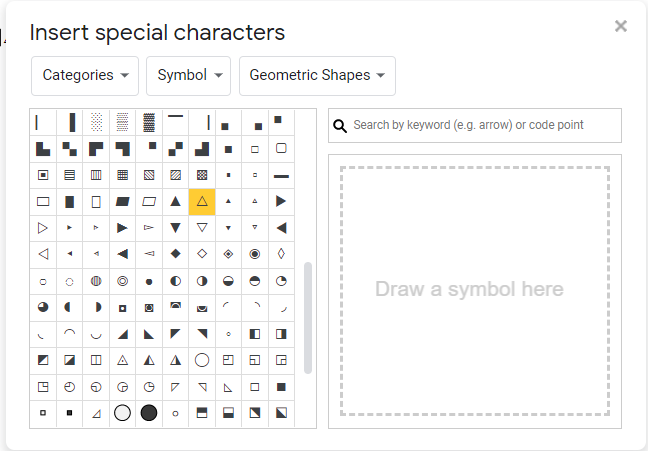Insert the fisheye circle symbol
648x451 pixels.
coord(255,254)
